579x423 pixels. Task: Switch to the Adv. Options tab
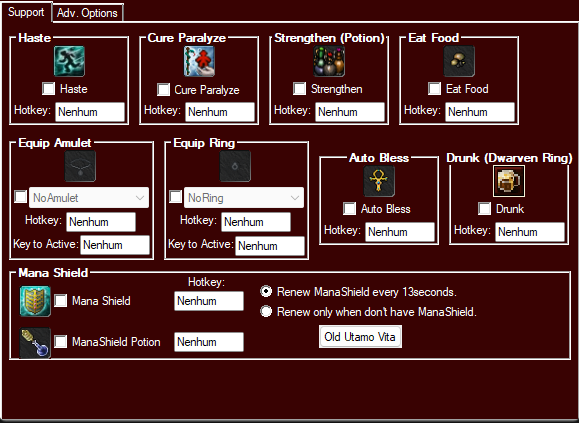pos(87,13)
